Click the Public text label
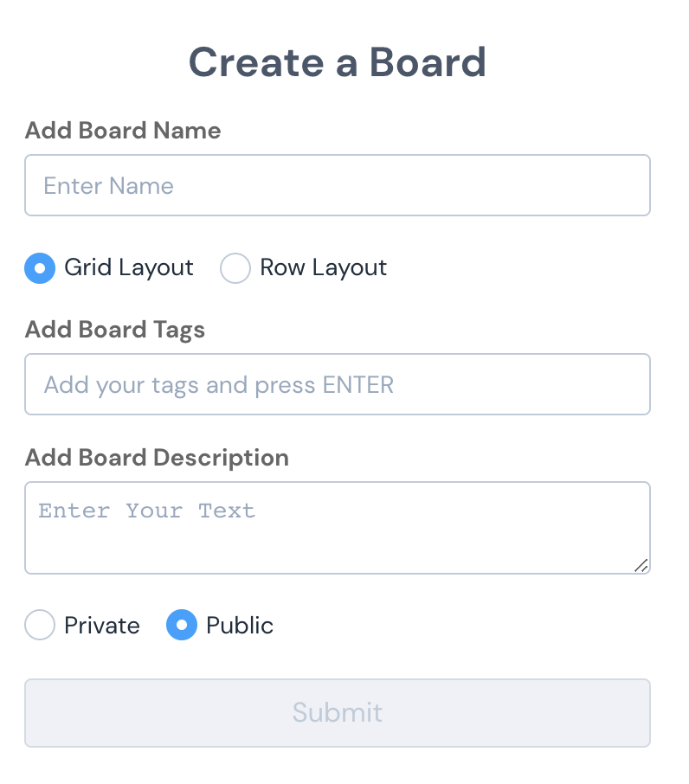Image resolution: width=689 pixels, height=784 pixels. (239, 625)
